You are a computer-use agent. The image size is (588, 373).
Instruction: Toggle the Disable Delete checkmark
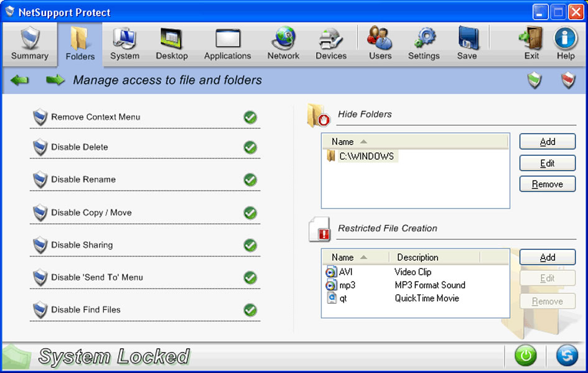point(250,148)
